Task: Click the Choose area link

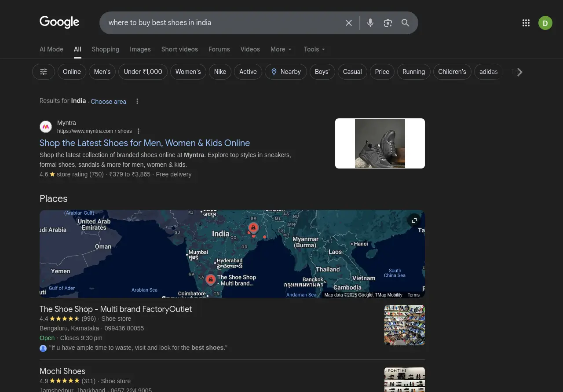Action: (x=109, y=102)
